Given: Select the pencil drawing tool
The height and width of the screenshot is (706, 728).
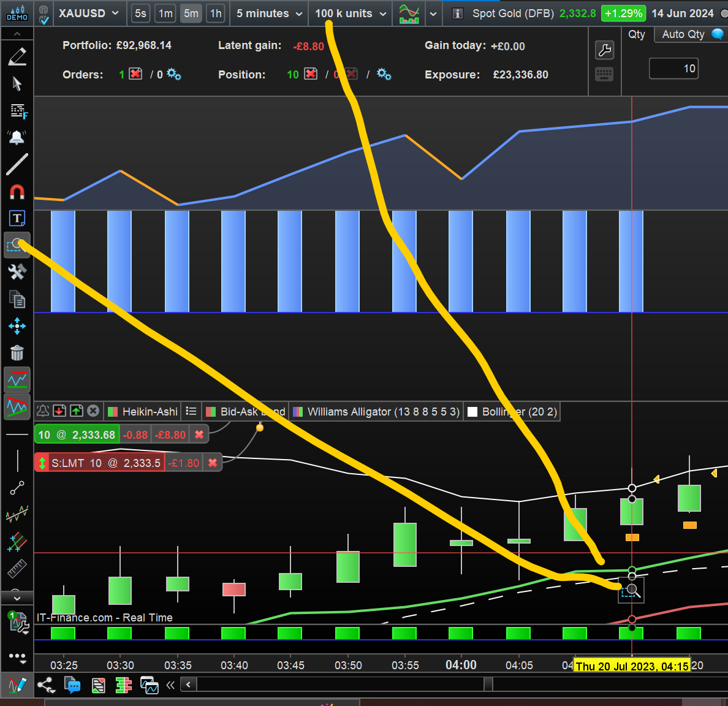Looking at the screenshot, I should click(17, 56).
